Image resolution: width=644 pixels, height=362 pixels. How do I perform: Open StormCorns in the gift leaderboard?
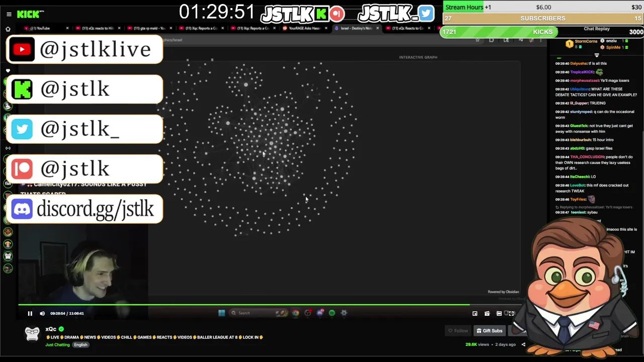pyautogui.click(x=586, y=41)
